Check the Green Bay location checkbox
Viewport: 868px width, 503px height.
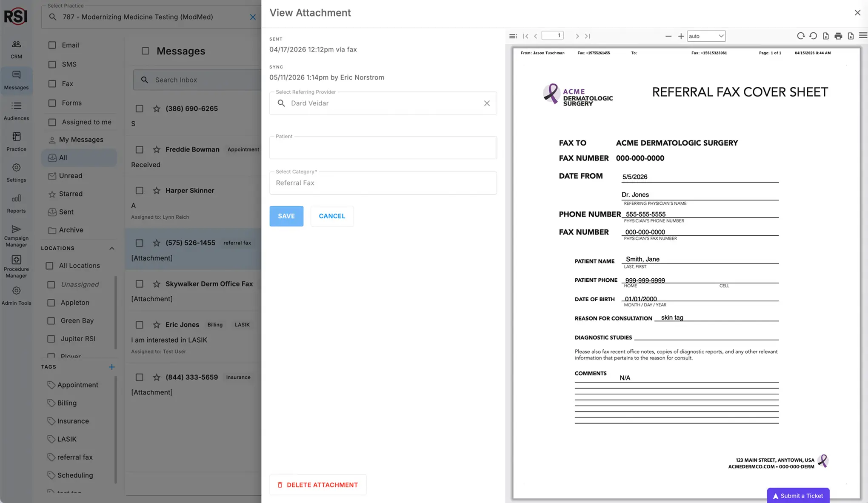(x=51, y=321)
